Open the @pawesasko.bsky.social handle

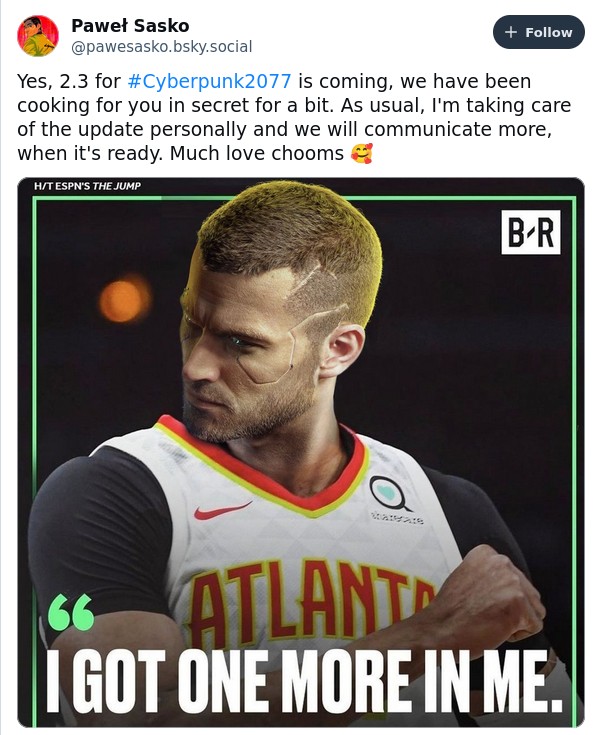[x=161, y=46]
